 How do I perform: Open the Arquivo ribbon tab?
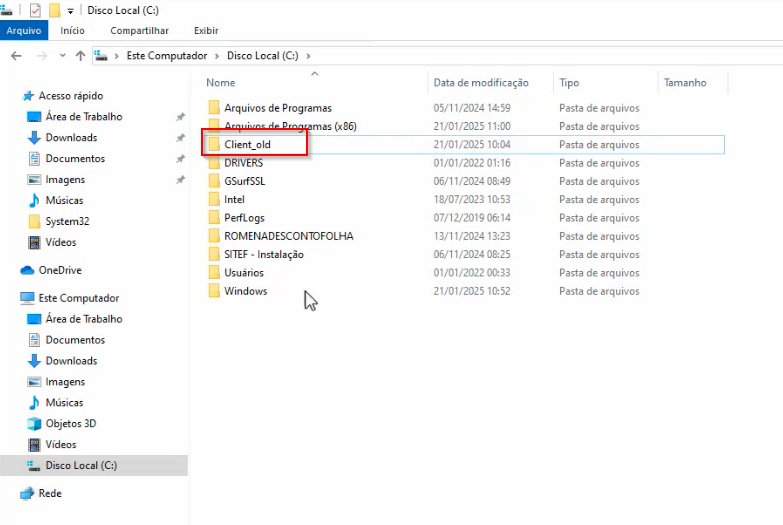click(24, 30)
